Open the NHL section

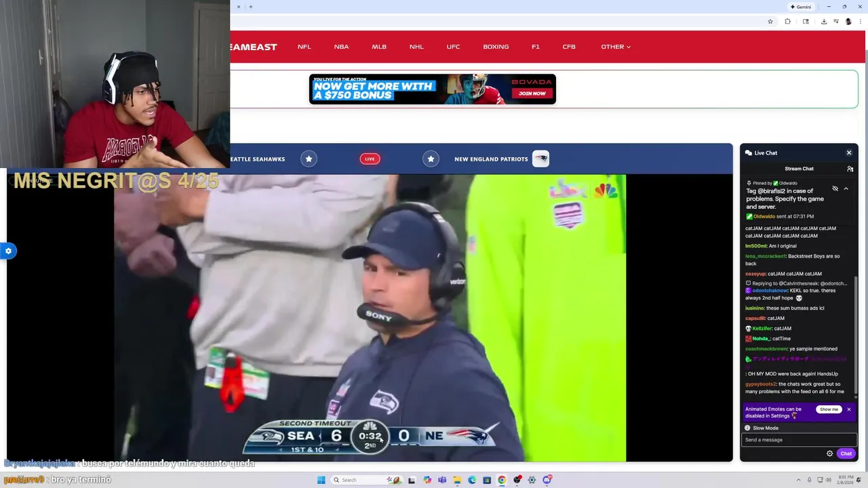(416, 47)
